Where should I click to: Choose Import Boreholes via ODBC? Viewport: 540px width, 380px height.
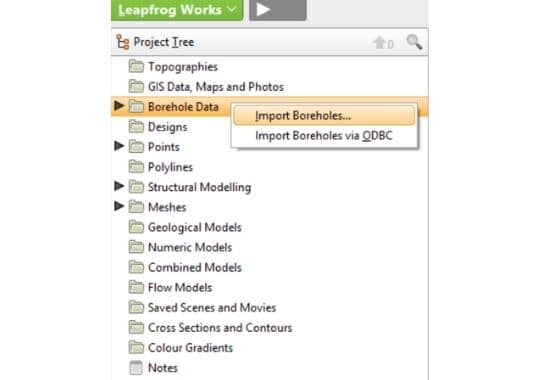324,136
